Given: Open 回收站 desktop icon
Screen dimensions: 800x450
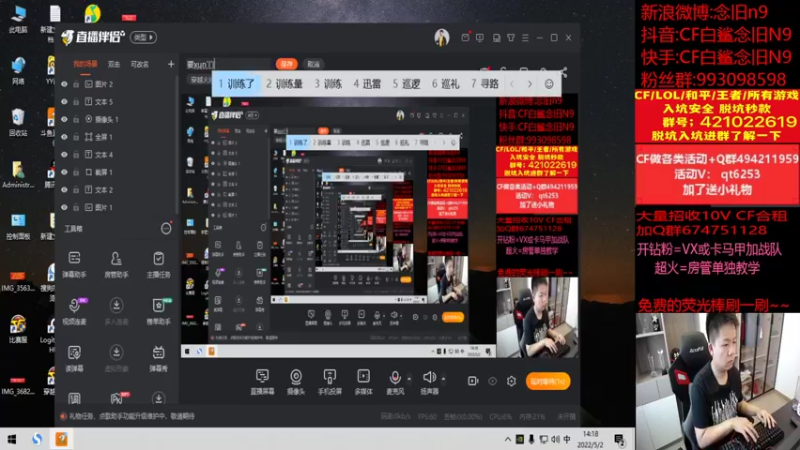Looking at the screenshot, I should click(x=18, y=122).
